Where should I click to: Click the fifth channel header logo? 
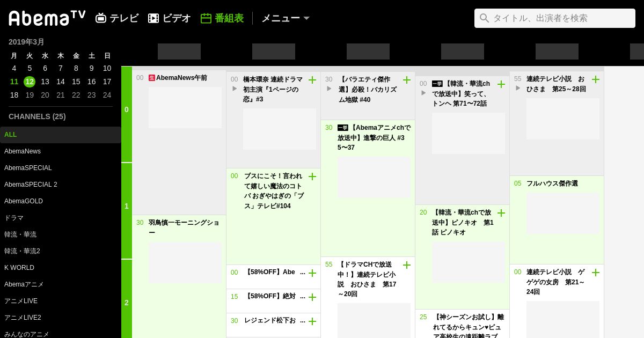point(557,52)
